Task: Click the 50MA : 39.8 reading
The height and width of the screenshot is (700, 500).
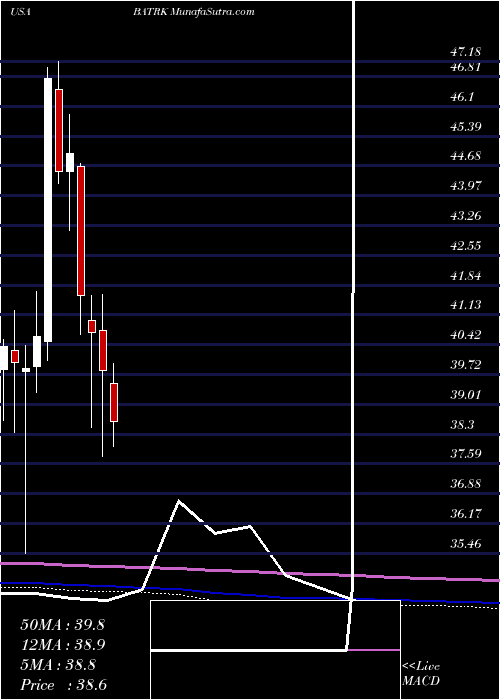Action: (62, 625)
